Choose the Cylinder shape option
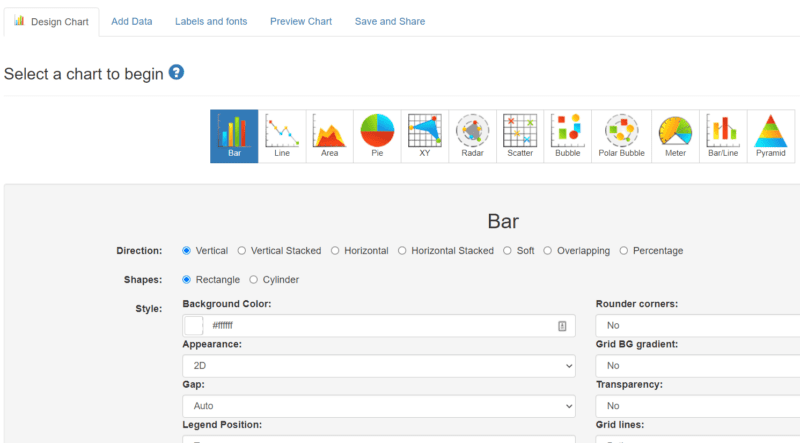800x443 pixels. (x=254, y=280)
